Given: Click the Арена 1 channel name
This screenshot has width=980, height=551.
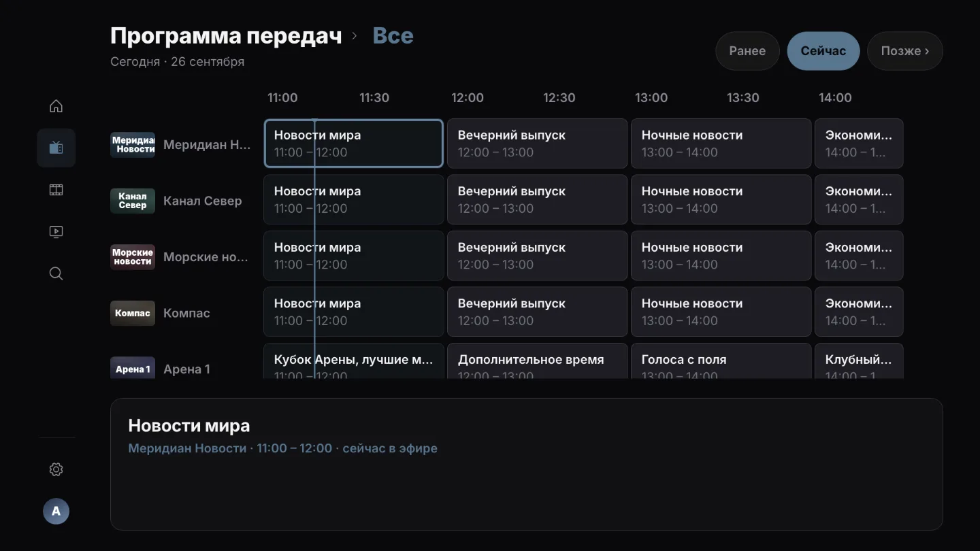Looking at the screenshot, I should click(186, 369).
